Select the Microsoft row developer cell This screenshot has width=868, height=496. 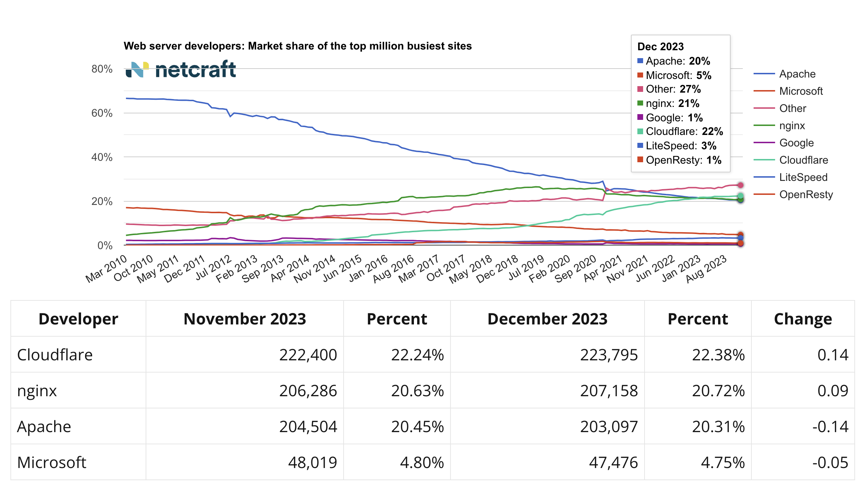tap(52, 462)
